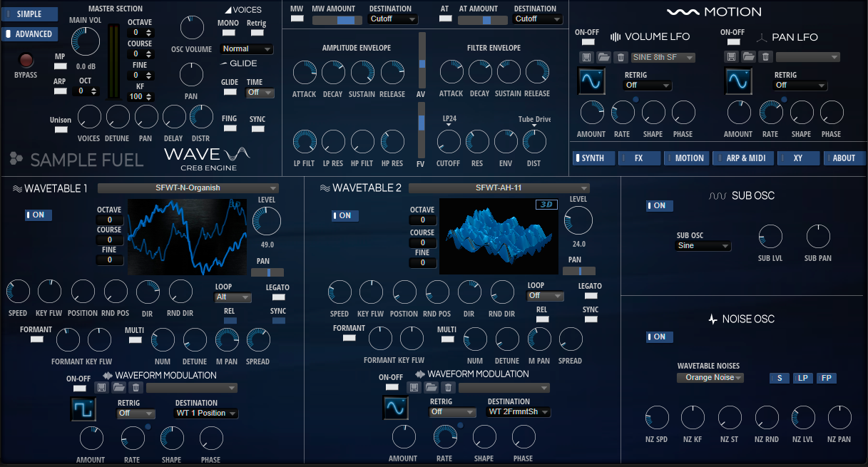
Task: Click the save icon for Volume LFO
Action: tap(587, 58)
